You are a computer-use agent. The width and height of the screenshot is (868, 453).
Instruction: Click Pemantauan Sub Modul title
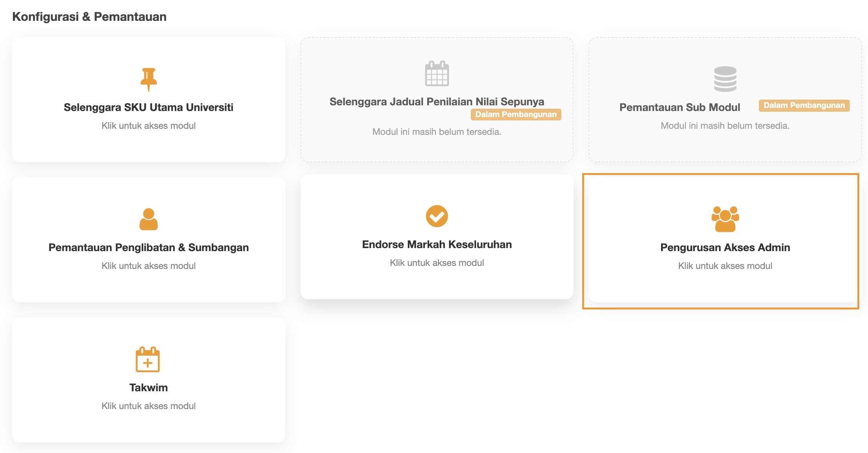[680, 108]
